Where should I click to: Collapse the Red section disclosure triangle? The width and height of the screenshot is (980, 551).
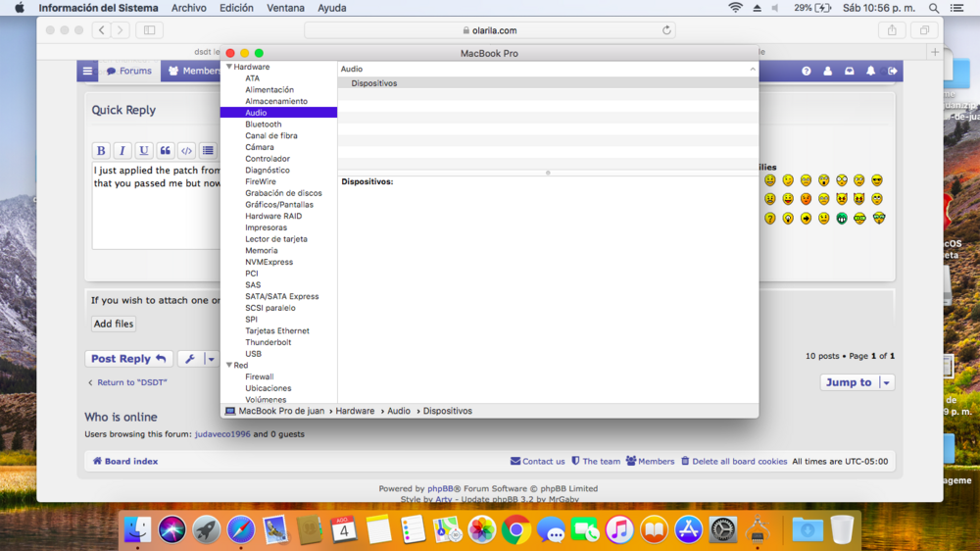point(229,366)
